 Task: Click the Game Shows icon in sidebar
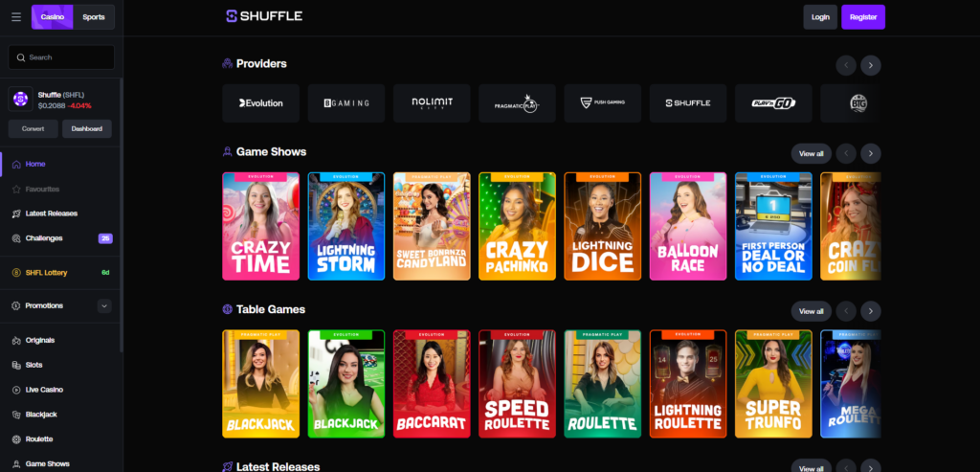coord(16,464)
